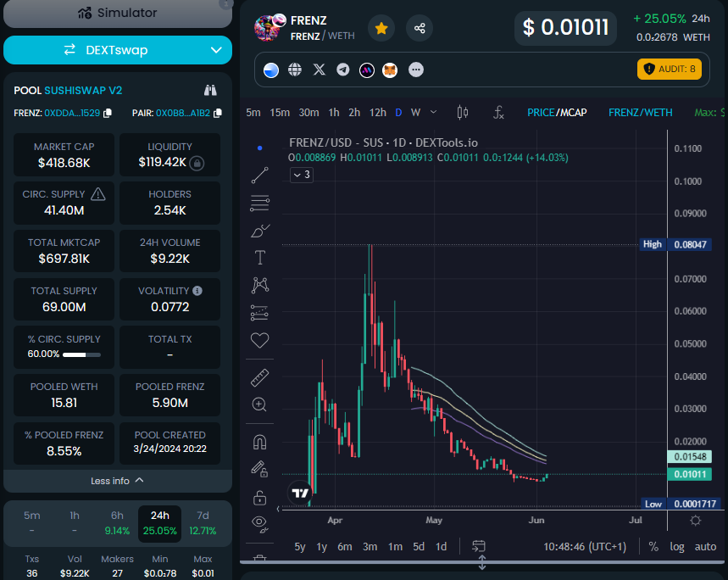Expand the indicator legend showing 3
The image size is (728, 580).
pos(302,175)
